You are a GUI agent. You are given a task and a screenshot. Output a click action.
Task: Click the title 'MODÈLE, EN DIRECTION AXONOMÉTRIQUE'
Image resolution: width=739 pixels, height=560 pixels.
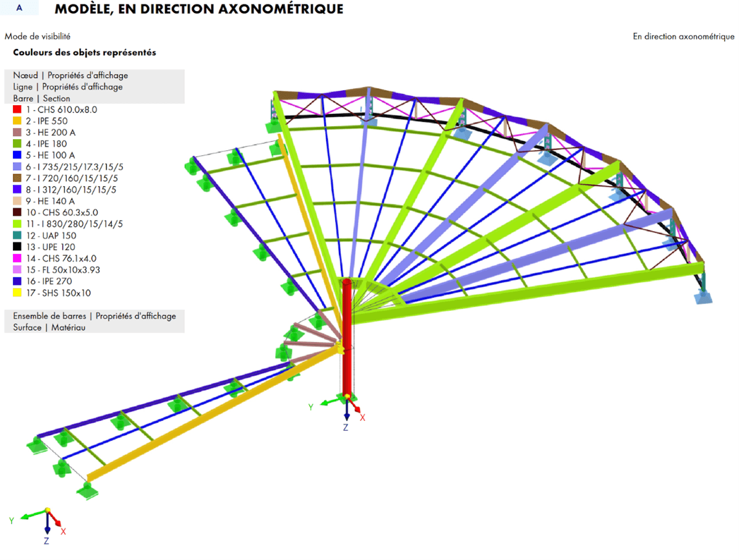click(x=199, y=9)
